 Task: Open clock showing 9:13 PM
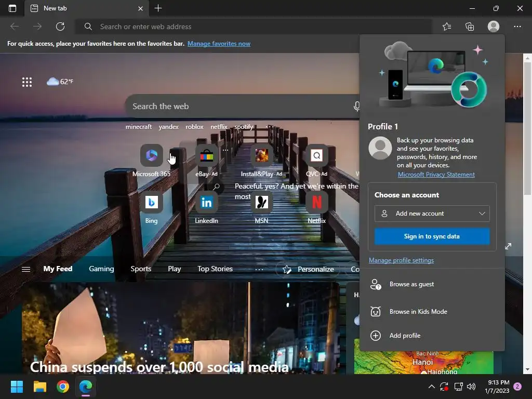(x=497, y=387)
